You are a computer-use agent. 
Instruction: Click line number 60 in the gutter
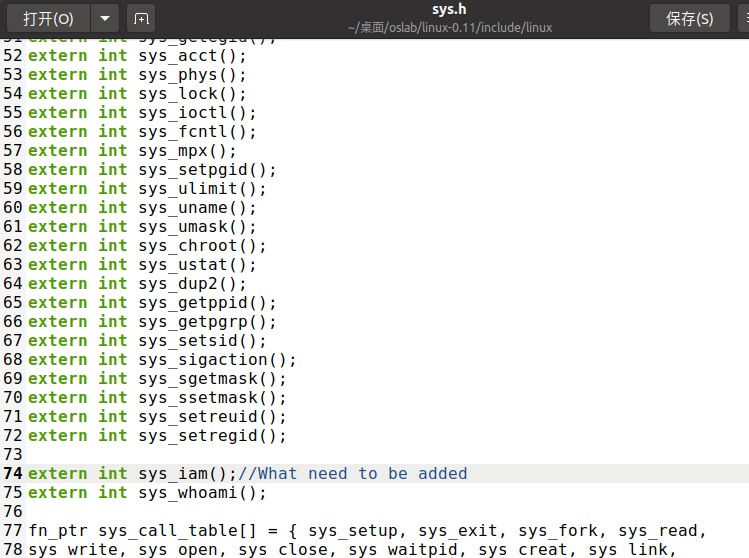pyautogui.click(x=13, y=207)
